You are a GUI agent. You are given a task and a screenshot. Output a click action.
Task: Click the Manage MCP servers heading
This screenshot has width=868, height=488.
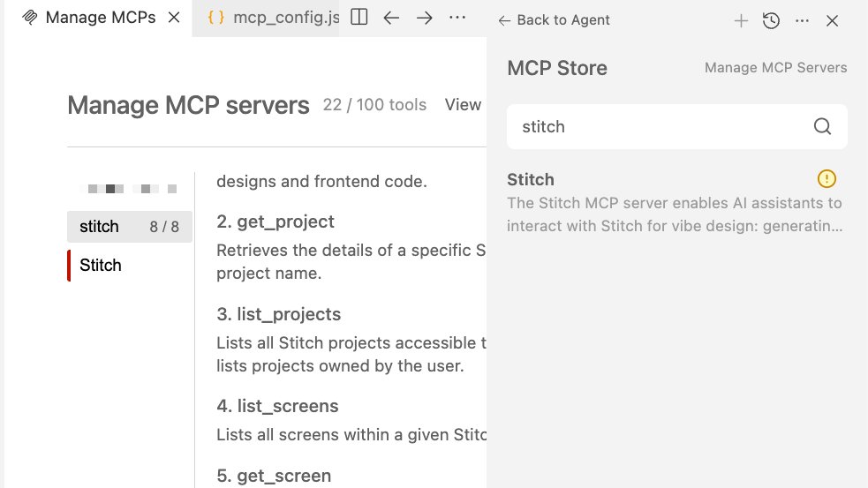pyautogui.click(x=188, y=105)
